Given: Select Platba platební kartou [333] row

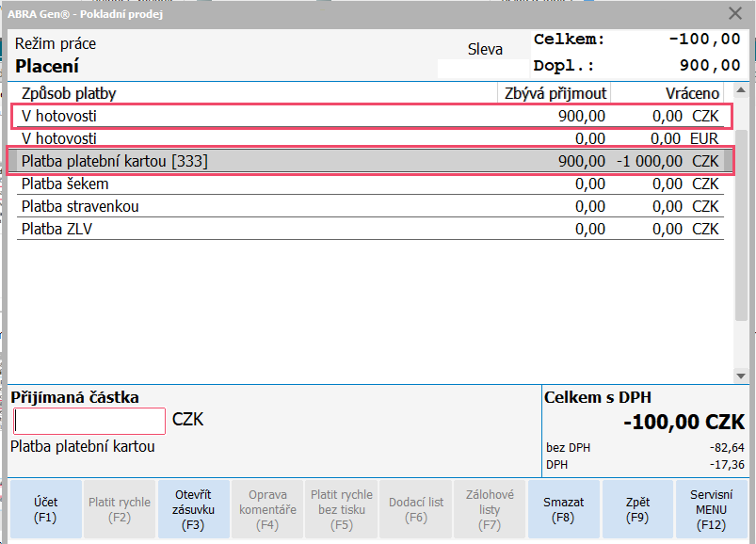Looking at the screenshot, I should click(x=370, y=161).
